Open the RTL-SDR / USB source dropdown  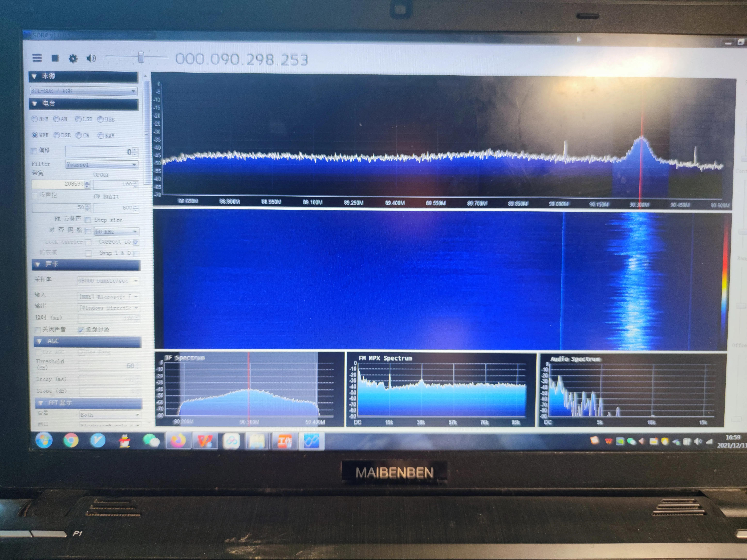84,91
